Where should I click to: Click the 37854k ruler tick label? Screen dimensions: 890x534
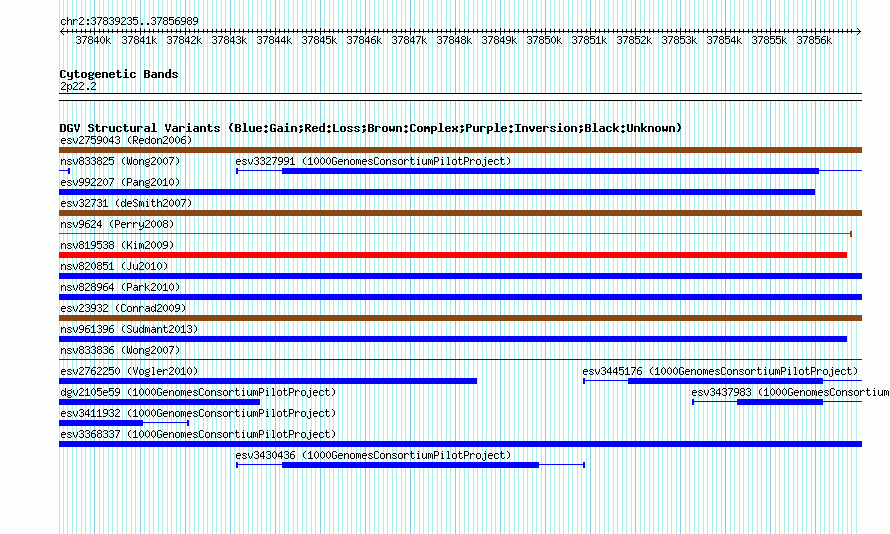click(724, 40)
